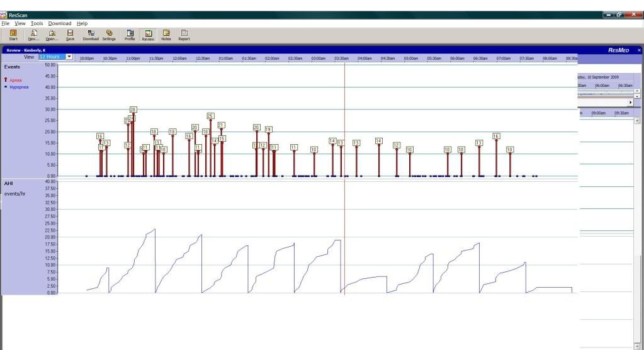Click the Open toolbar icon
Viewport: 644px width, 350px height.
(52, 34)
